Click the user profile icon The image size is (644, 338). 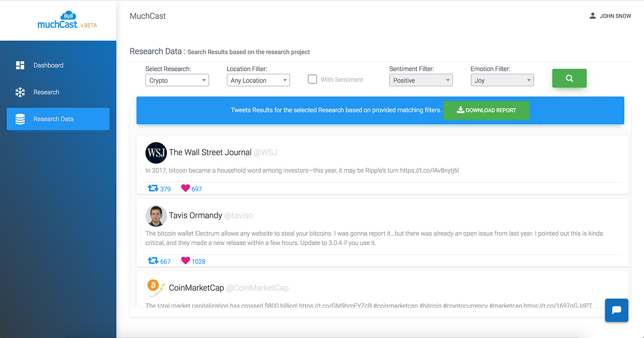(593, 16)
